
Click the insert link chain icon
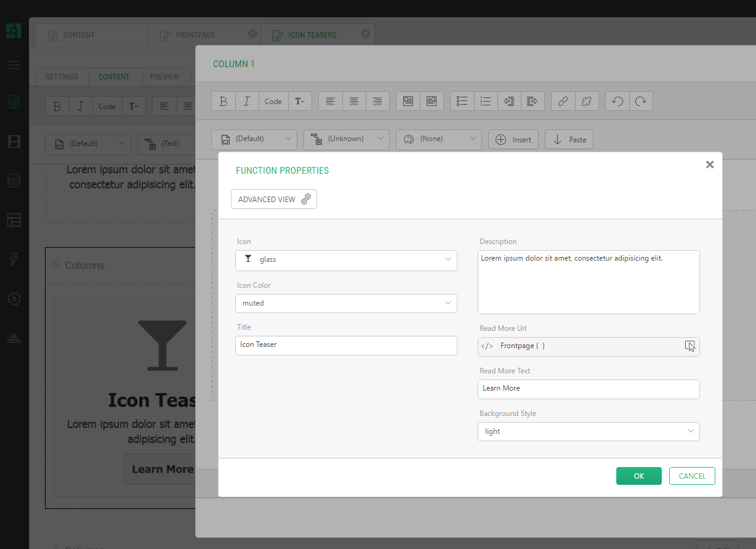pos(563,102)
